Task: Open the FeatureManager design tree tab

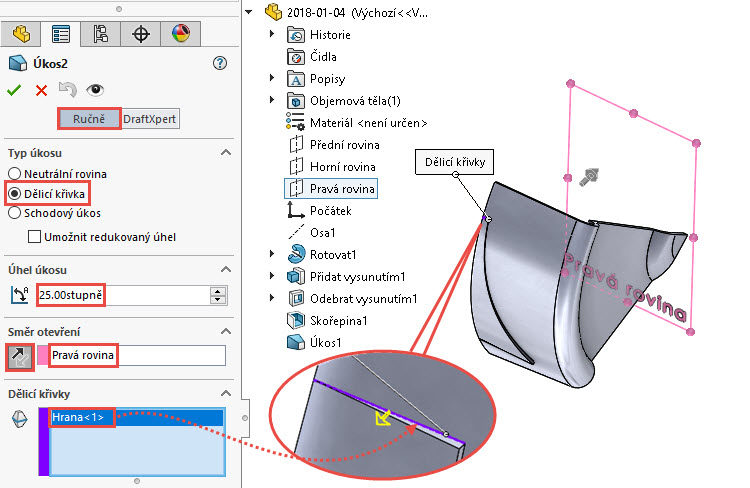Action: click(x=21, y=34)
